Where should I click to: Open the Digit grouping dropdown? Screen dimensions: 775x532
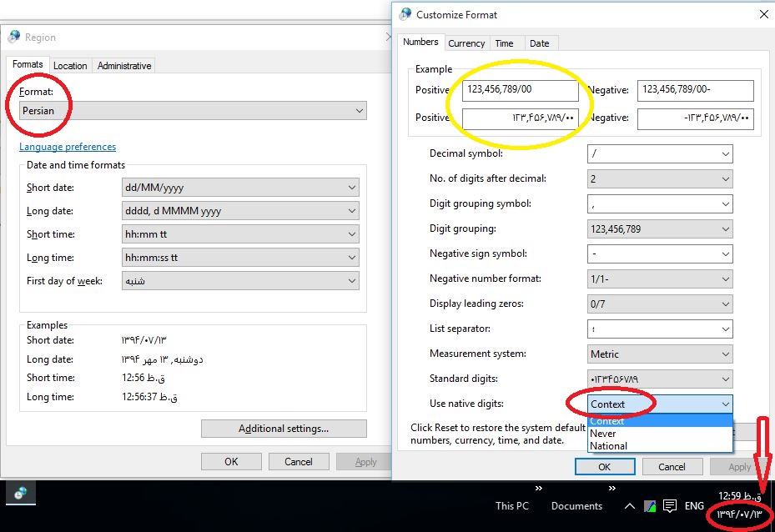tap(660, 229)
